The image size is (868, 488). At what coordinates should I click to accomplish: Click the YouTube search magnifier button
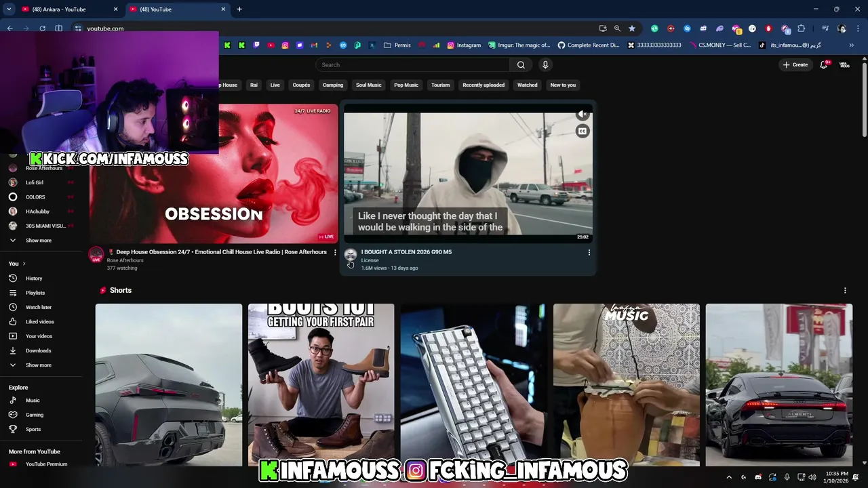tap(521, 65)
